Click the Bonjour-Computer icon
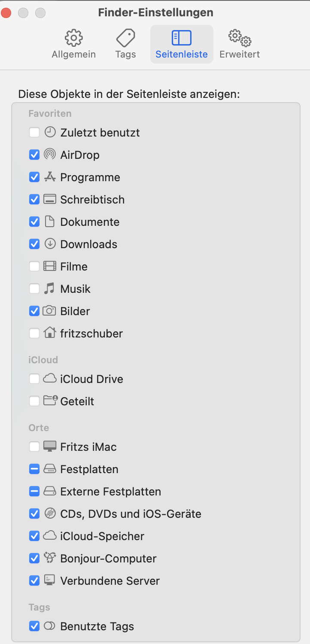The height and width of the screenshot is (644, 310). coord(50,558)
